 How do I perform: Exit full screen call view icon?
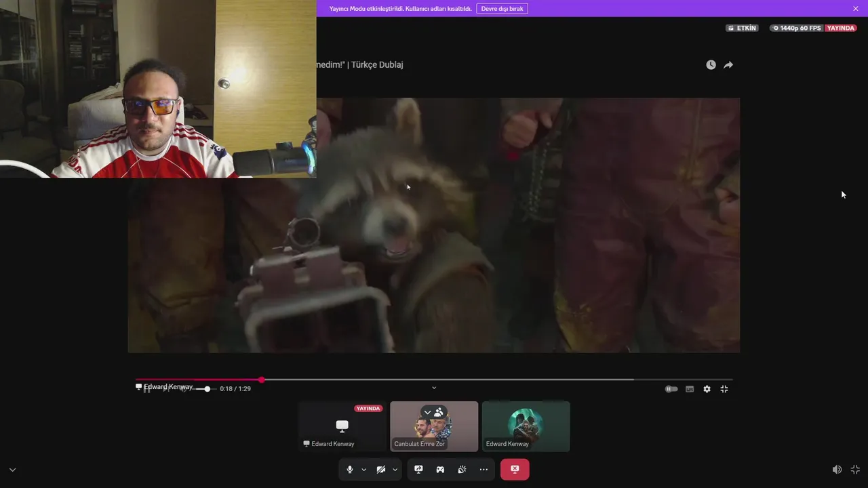(x=855, y=470)
